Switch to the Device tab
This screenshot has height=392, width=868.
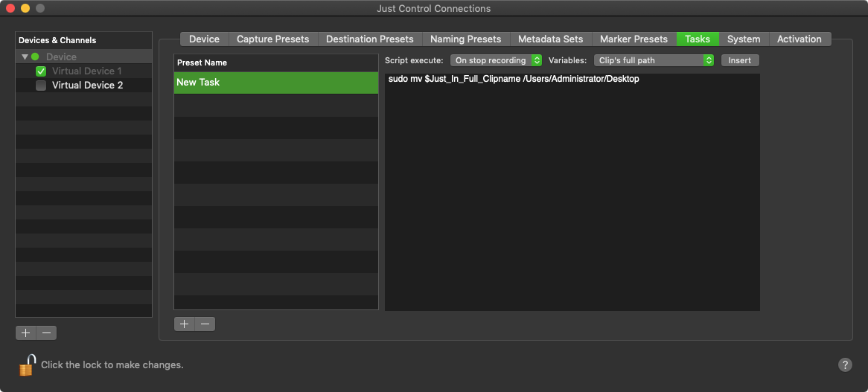pos(204,39)
